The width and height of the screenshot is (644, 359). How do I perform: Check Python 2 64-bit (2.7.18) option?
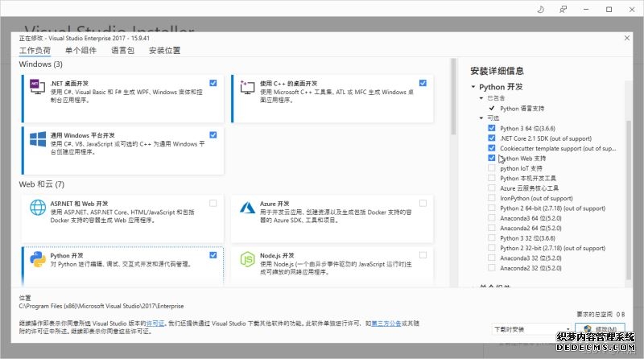click(491, 208)
